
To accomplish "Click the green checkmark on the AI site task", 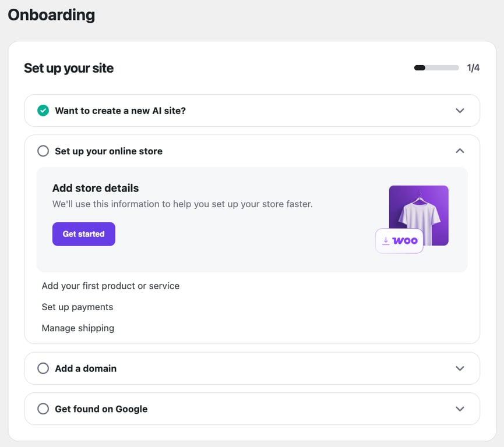I will 43,110.
